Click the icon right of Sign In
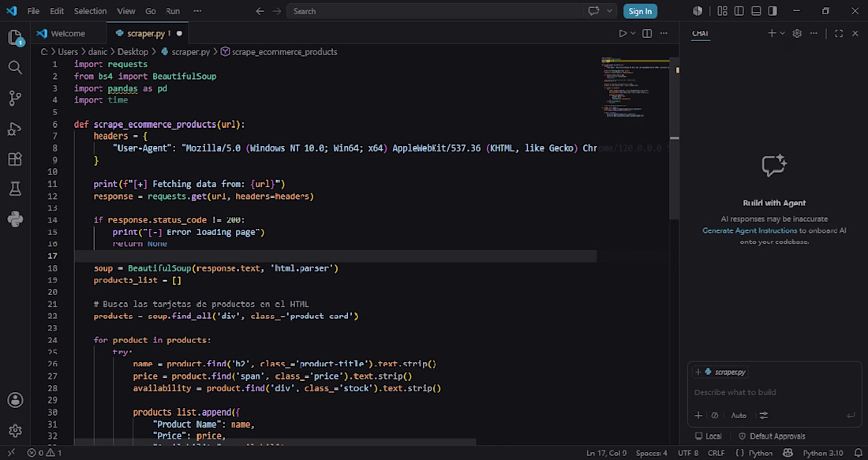The image size is (868, 460). [x=698, y=11]
